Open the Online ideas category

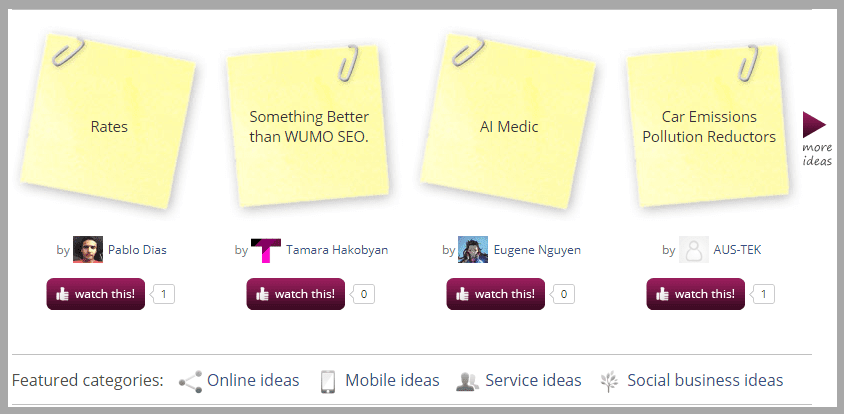click(x=253, y=380)
